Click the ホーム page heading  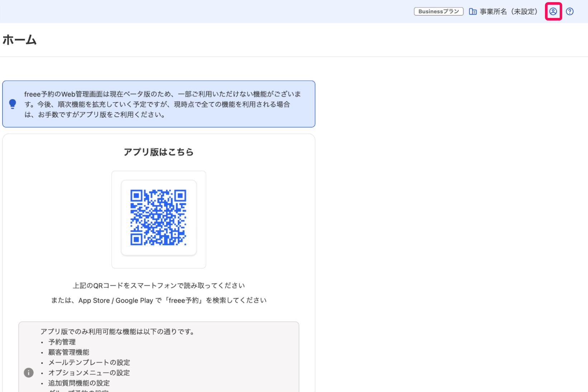point(20,39)
